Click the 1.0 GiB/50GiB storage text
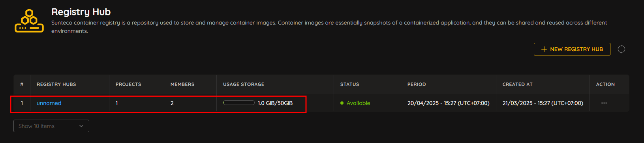Screen dimensions: 644x143 [275, 103]
